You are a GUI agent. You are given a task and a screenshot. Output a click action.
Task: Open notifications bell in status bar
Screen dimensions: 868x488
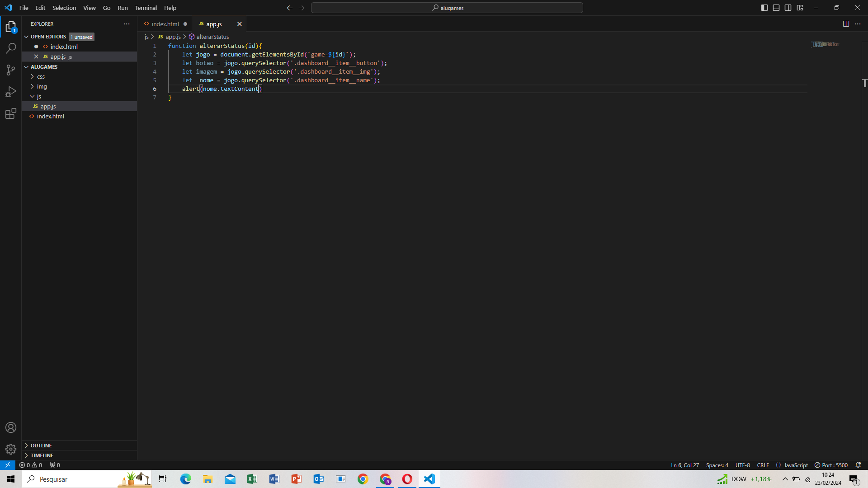[858, 465]
